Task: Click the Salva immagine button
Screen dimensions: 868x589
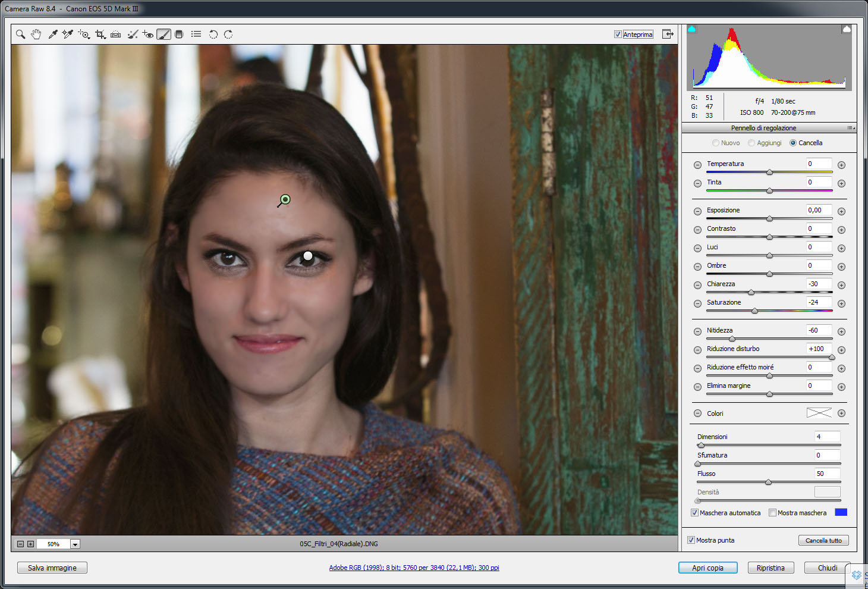Action: point(52,568)
